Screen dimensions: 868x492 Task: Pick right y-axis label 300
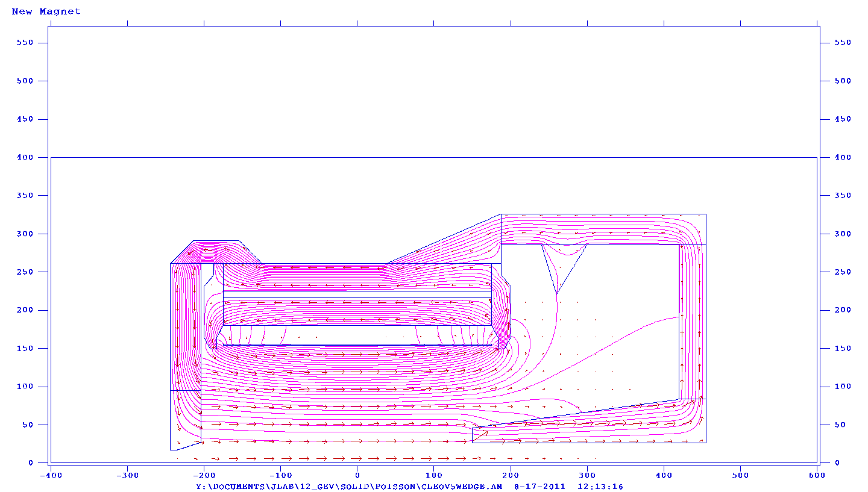tap(843, 234)
